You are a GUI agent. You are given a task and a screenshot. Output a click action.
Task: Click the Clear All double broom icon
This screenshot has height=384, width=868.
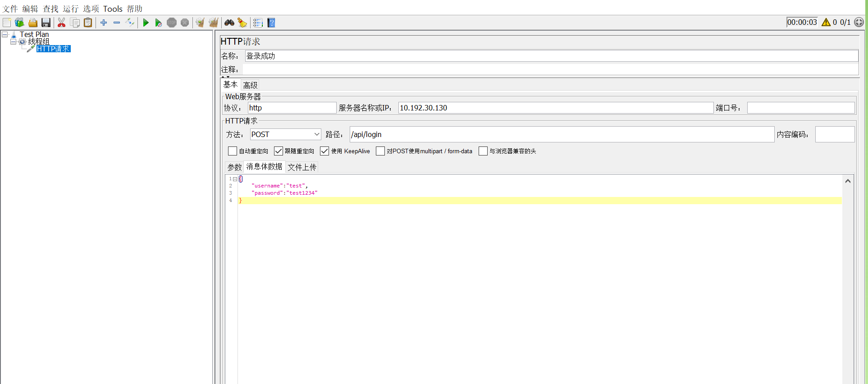[213, 23]
